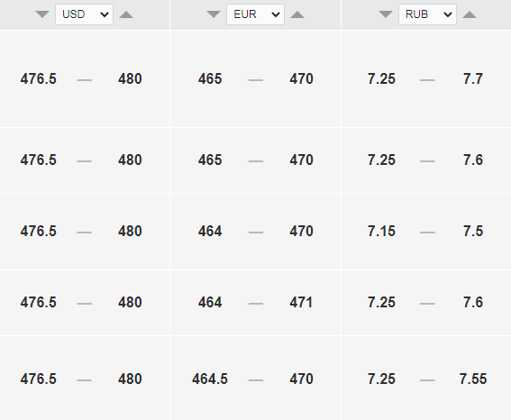Image resolution: width=511 pixels, height=420 pixels.
Task: Click the 471 EUR sell rate
Action: click(x=301, y=302)
